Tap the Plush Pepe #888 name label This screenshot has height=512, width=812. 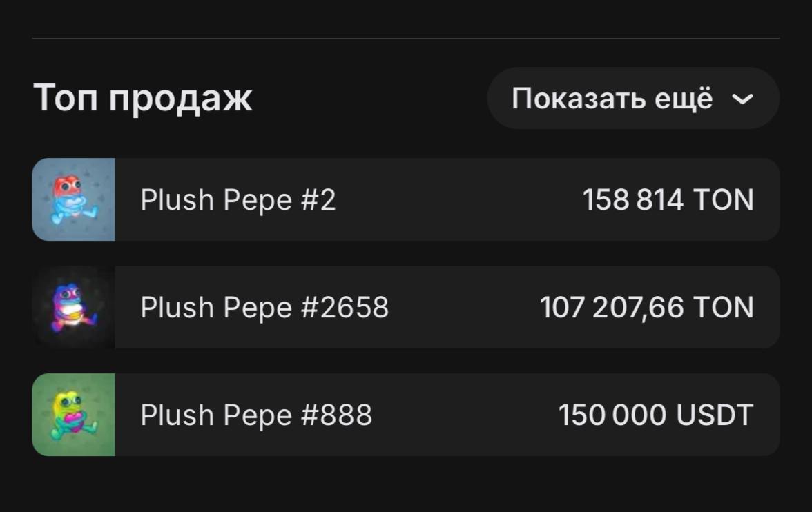(x=256, y=415)
